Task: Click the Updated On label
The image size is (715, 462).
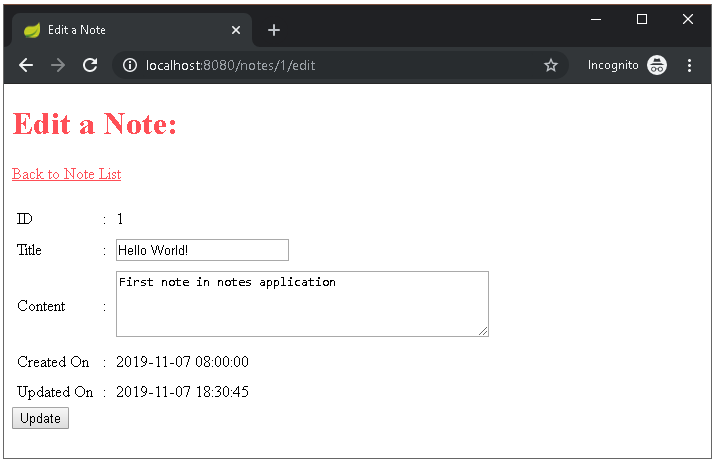Action: 55,392
